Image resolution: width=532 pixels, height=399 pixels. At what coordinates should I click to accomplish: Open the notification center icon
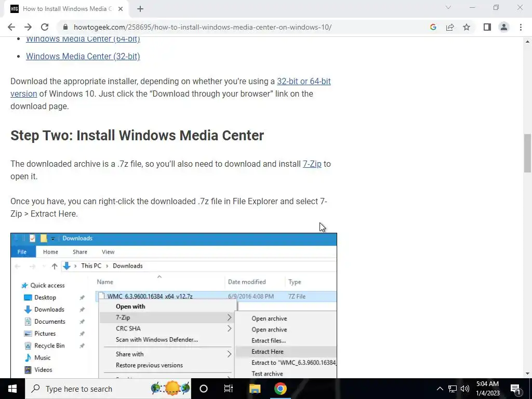pos(515,389)
